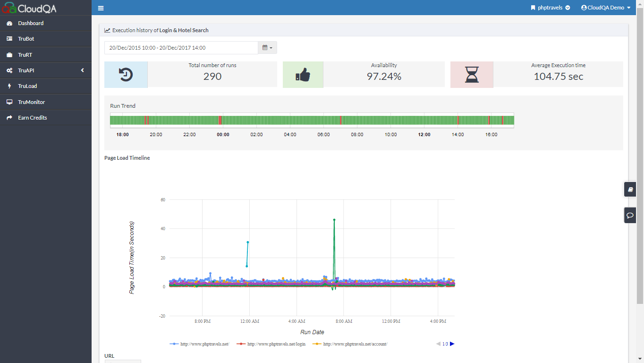
Task: Click the Total number of runs history icon
Action: coord(126,75)
